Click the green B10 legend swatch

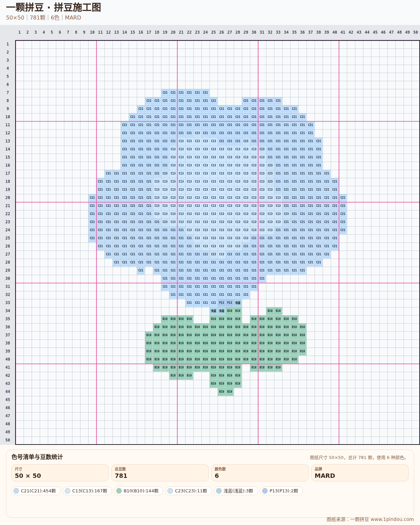[119, 491]
